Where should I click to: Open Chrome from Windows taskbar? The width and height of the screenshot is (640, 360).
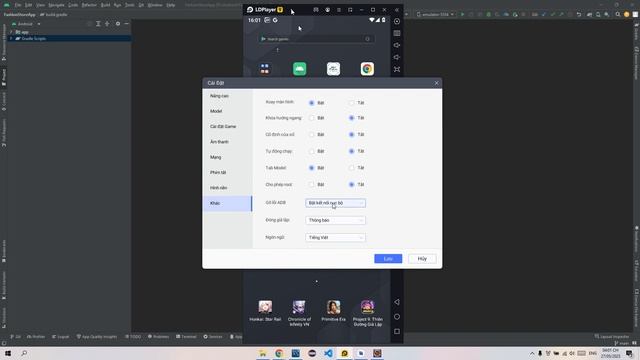point(279,353)
